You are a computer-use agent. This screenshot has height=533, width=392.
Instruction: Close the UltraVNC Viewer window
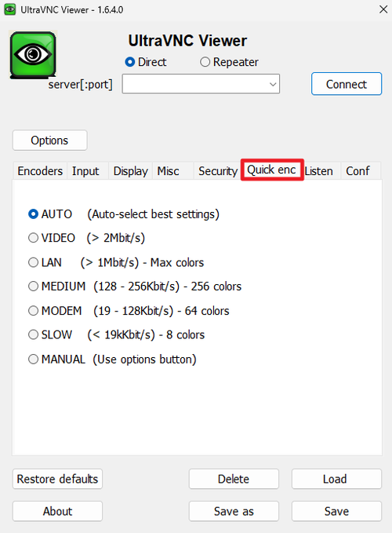tap(383, 9)
